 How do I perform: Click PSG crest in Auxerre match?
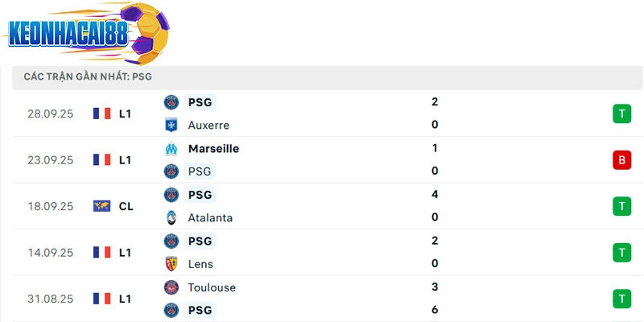point(171,102)
